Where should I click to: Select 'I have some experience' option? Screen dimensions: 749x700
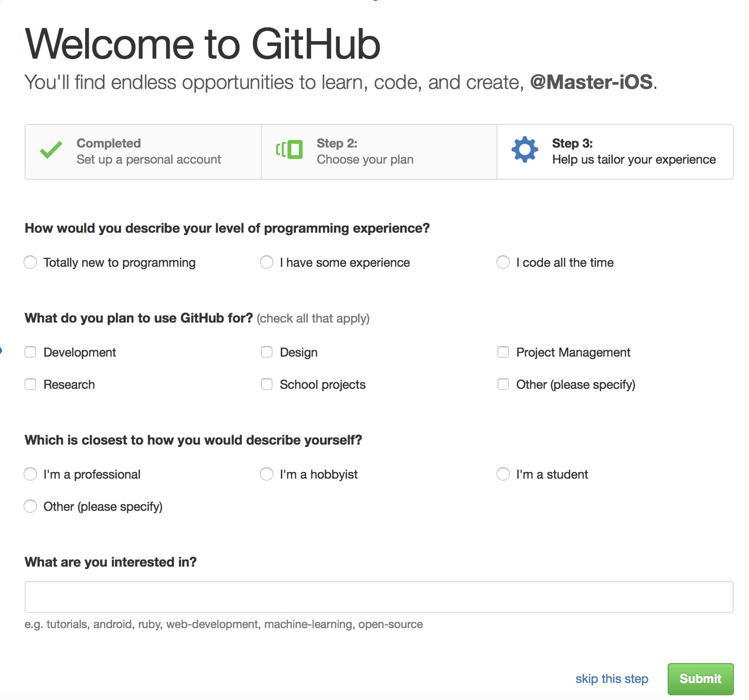tap(267, 262)
